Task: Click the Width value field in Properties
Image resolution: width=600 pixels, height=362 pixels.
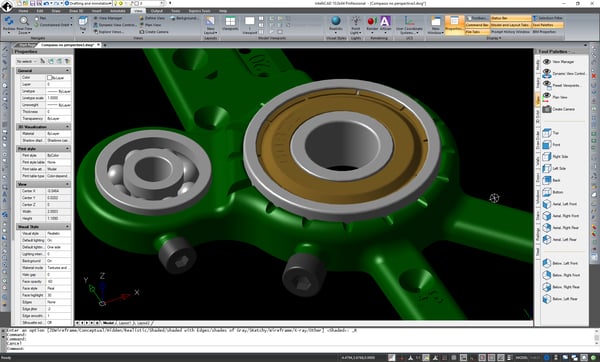Action: pos(58,212)
